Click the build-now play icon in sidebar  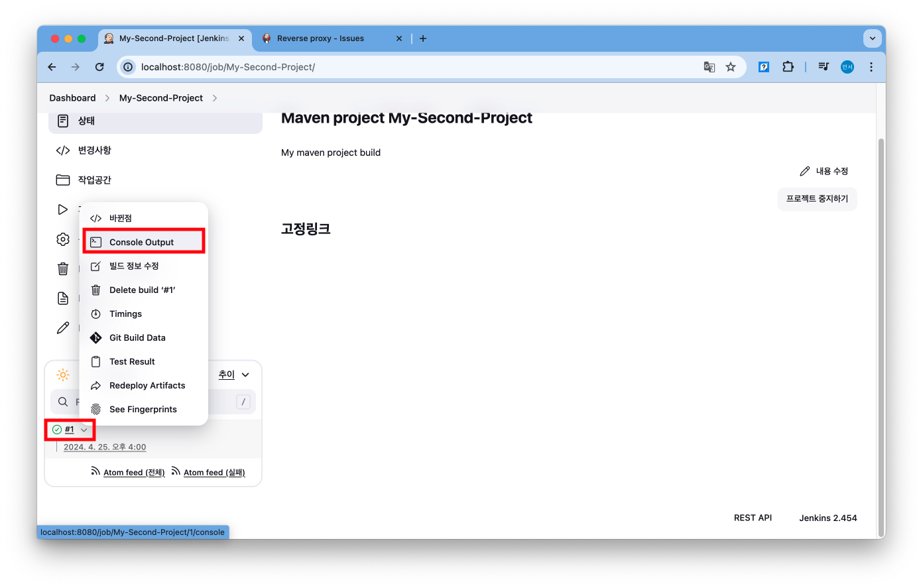63,209
